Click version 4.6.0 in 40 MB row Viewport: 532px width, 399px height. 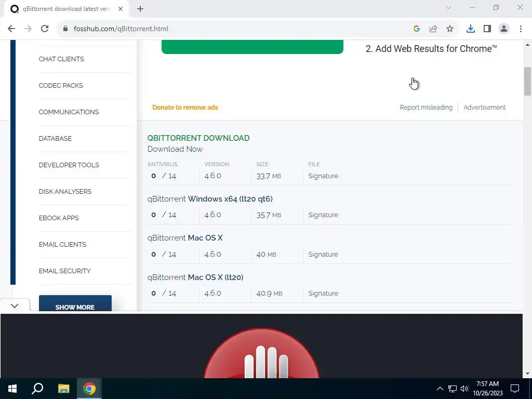click(212, 255)
